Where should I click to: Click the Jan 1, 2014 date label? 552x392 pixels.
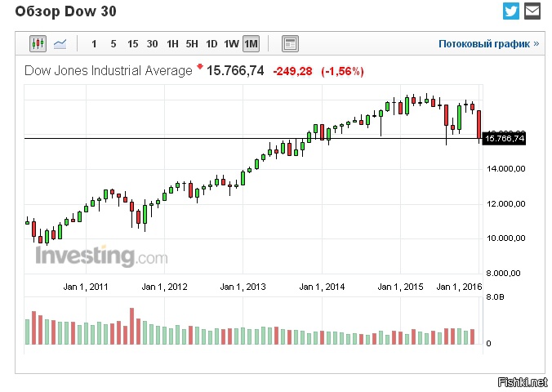(322, 287)
